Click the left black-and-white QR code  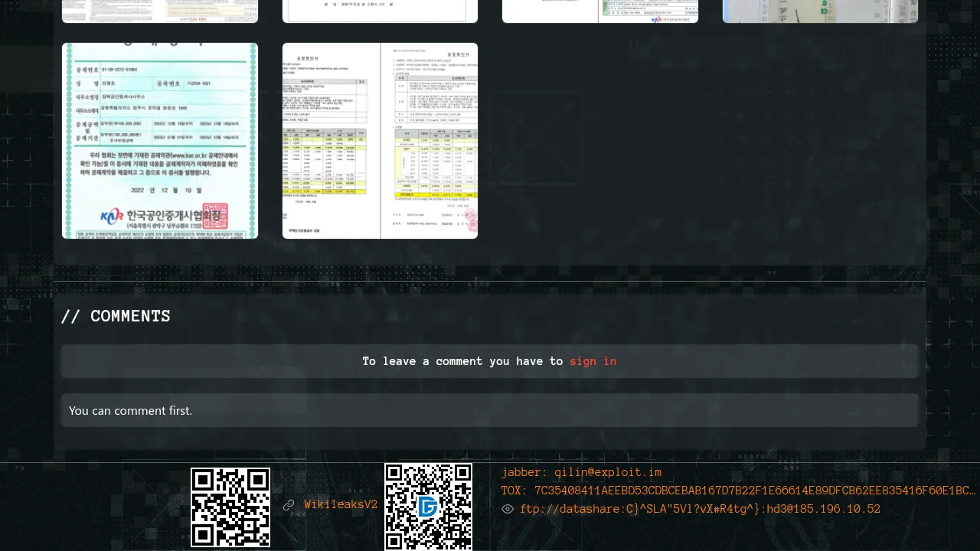coord(230,507)
